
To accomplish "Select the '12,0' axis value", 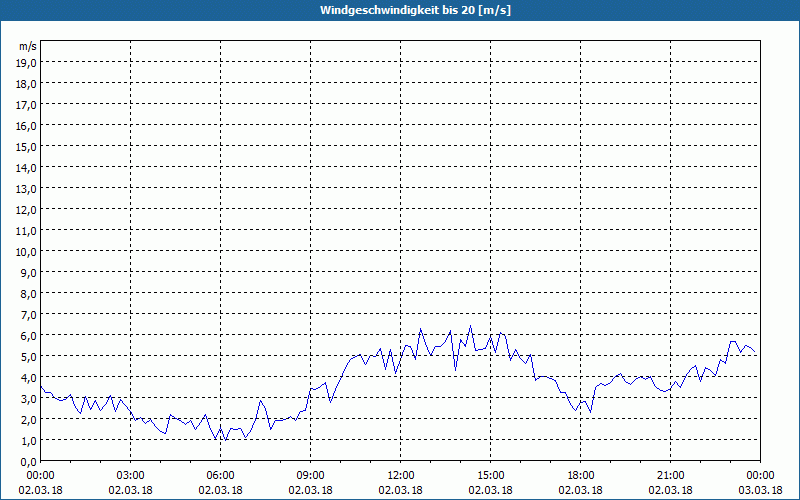I will tap(27, 210).
